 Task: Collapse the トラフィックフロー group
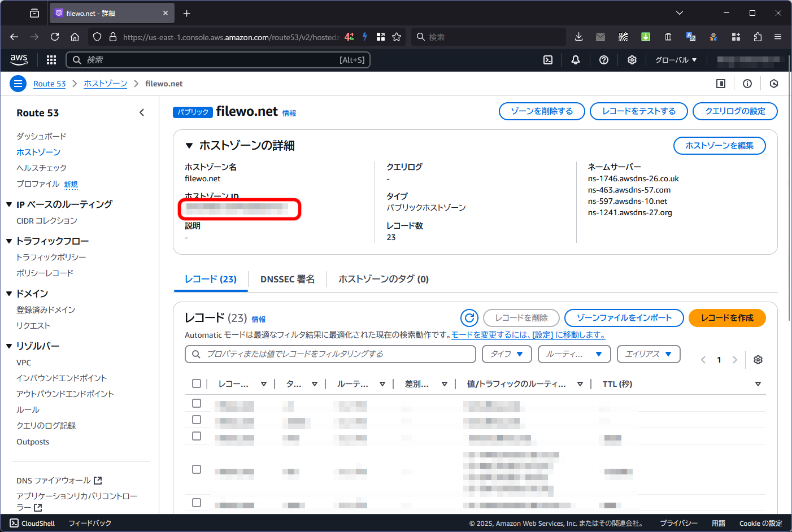pos(9,241)
